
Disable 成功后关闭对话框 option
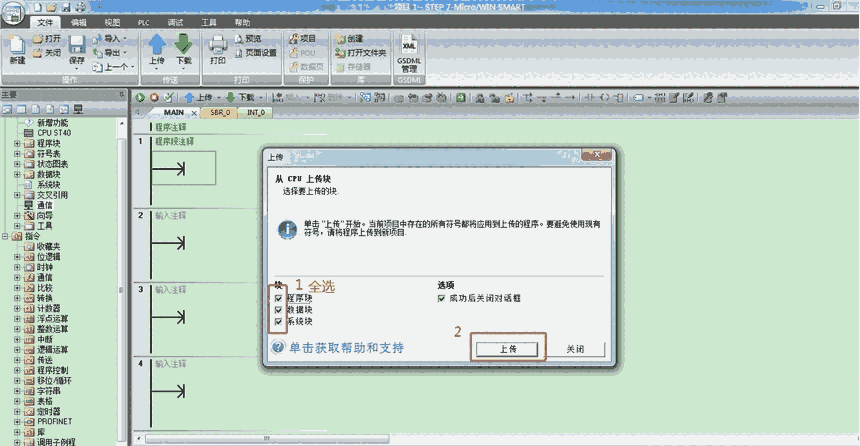[441, 298]
